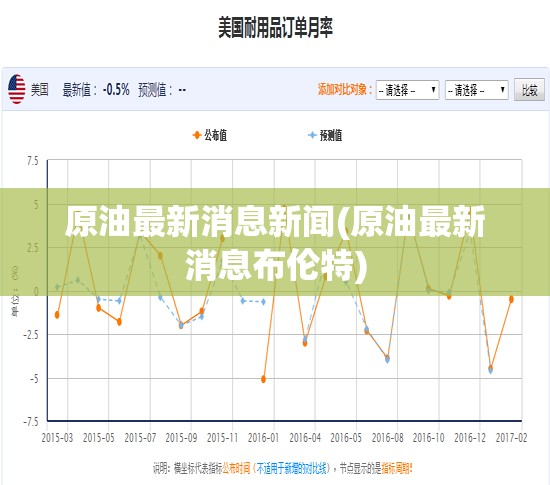The image size is (550, 485).
Task: Click the orange data point at -5 for 2016-01
Action: point(263,379)
